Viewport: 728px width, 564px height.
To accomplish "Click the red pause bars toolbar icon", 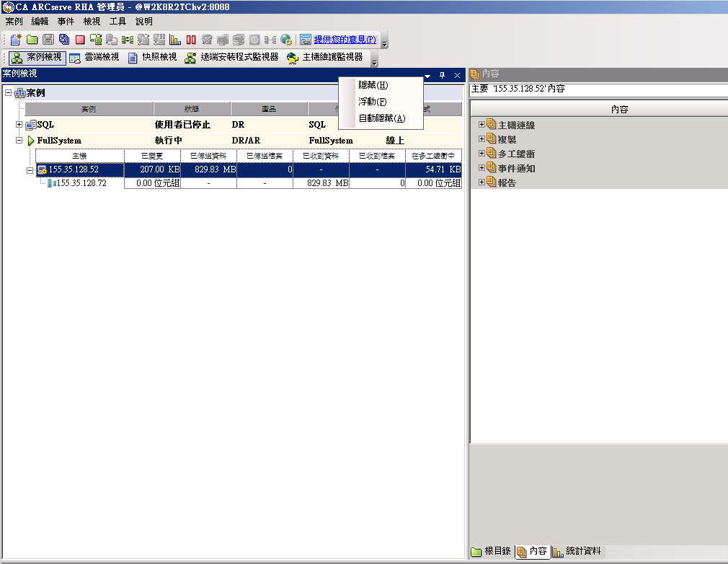I will click(191, 40).
